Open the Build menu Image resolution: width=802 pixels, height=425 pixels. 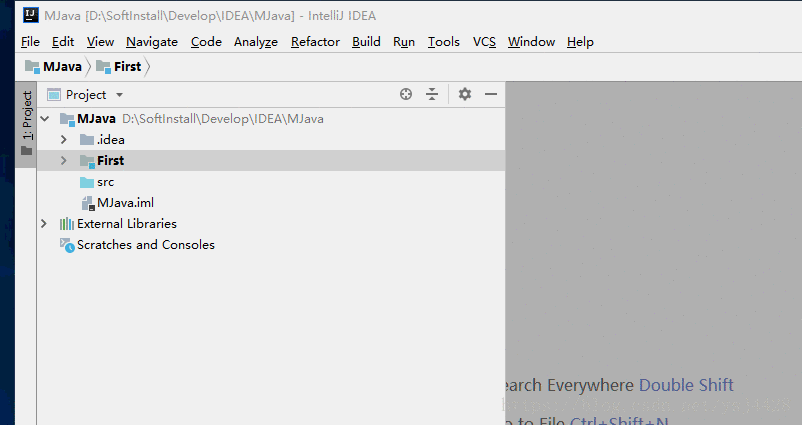[366, 42]
